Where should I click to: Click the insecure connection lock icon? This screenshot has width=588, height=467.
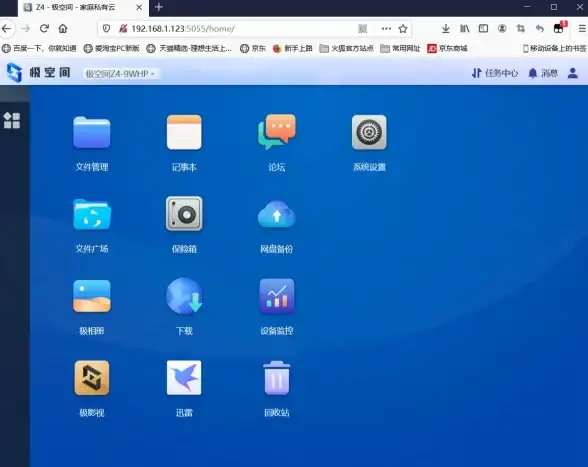[x=123, y=29]
